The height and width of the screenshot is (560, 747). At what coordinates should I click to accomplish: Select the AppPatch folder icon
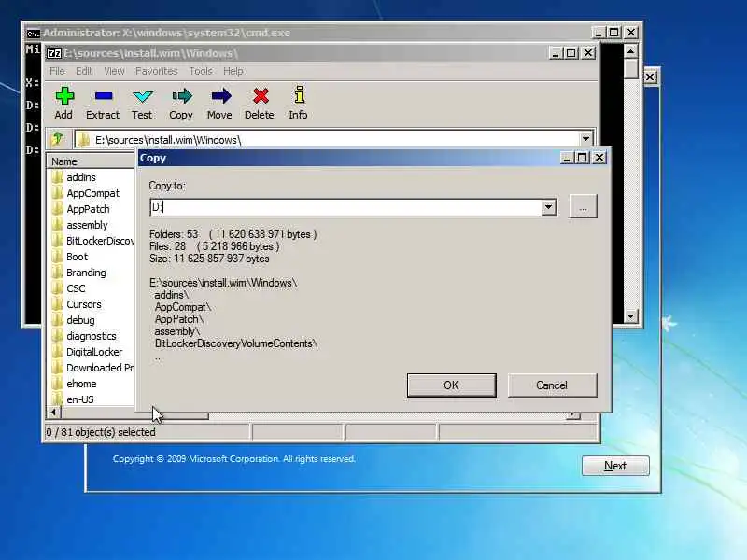[57, 209]
